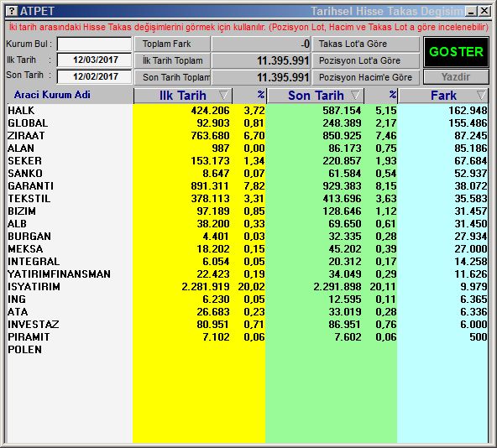Select the TEKSTIL row name

[x=29, y=199]
